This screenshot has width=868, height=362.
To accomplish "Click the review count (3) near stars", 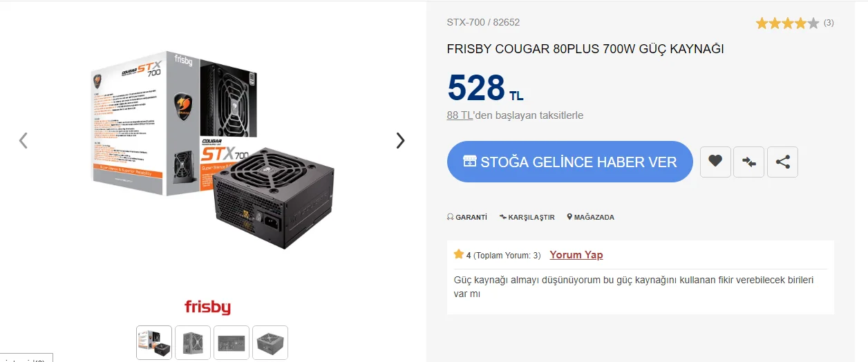I will [x=829, y=23].
